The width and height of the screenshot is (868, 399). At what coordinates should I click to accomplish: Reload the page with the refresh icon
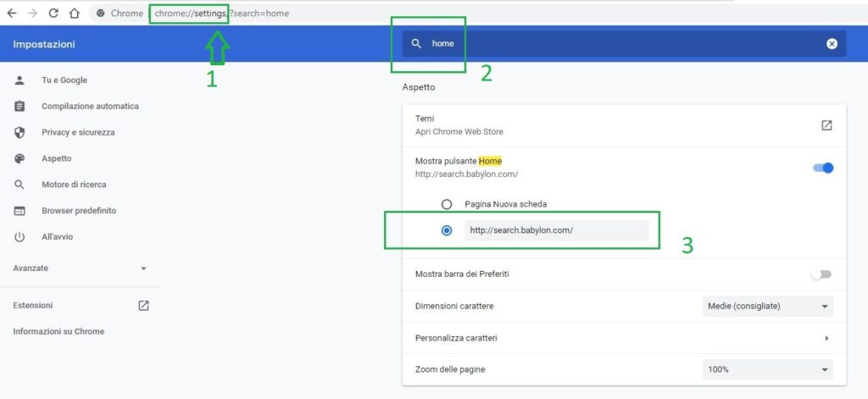coord(53,14)
